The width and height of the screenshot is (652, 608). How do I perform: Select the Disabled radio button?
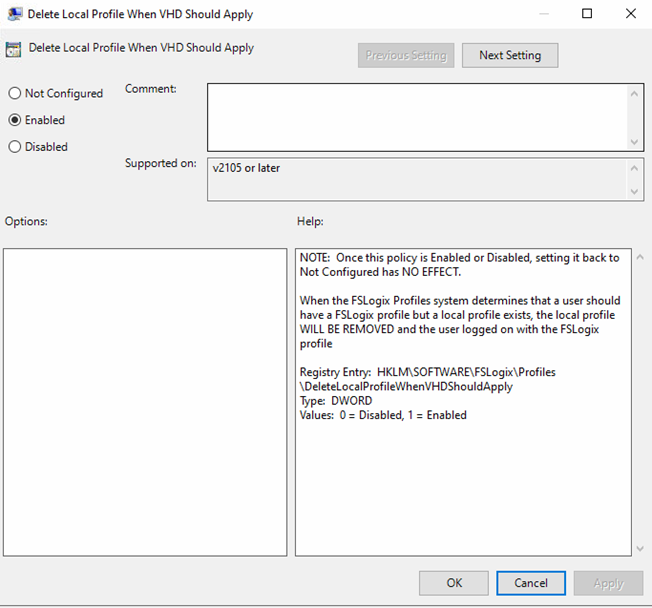[15, 147]
